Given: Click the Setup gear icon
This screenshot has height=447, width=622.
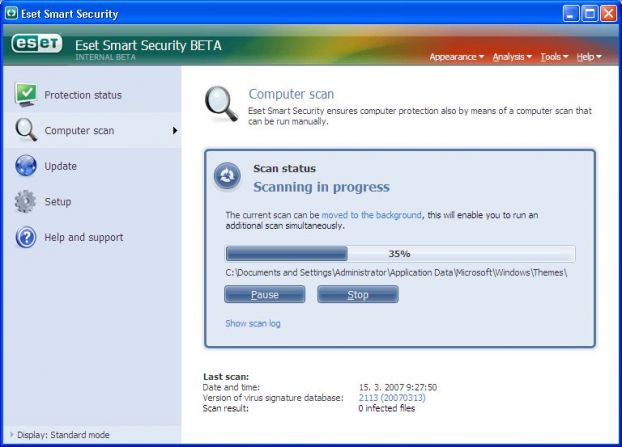Looking at the screenshot, I should coord(26,202).
